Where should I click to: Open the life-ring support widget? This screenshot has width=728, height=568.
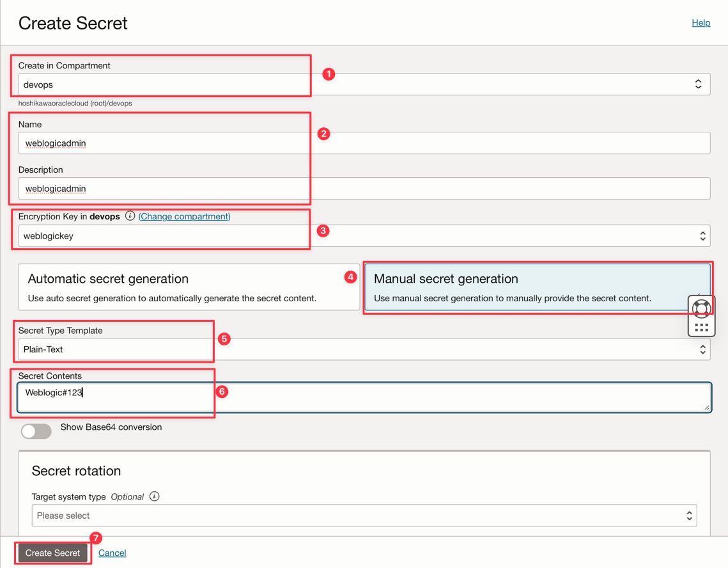tap(701, 308)
